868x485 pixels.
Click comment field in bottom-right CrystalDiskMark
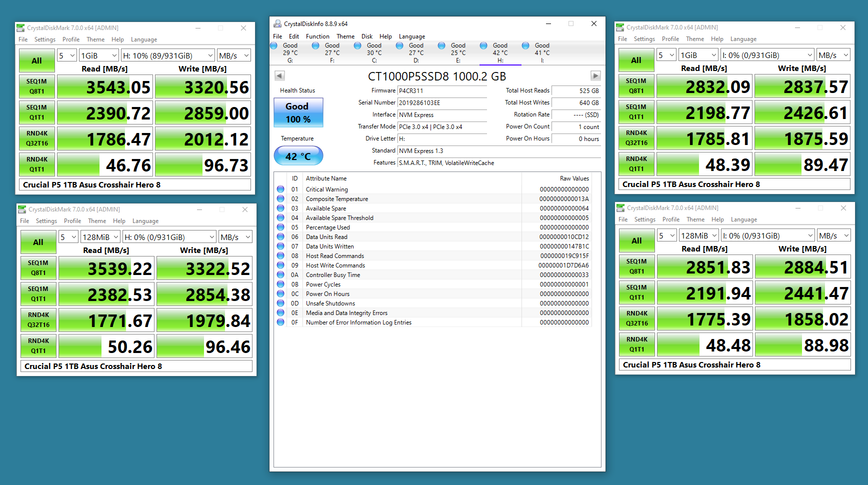[x=735, y=364]
